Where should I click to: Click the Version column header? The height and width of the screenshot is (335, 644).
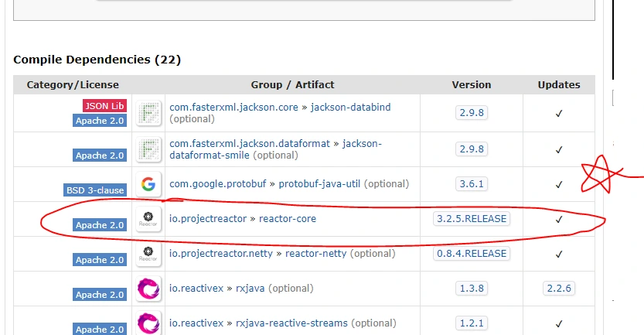click(472, 84)
